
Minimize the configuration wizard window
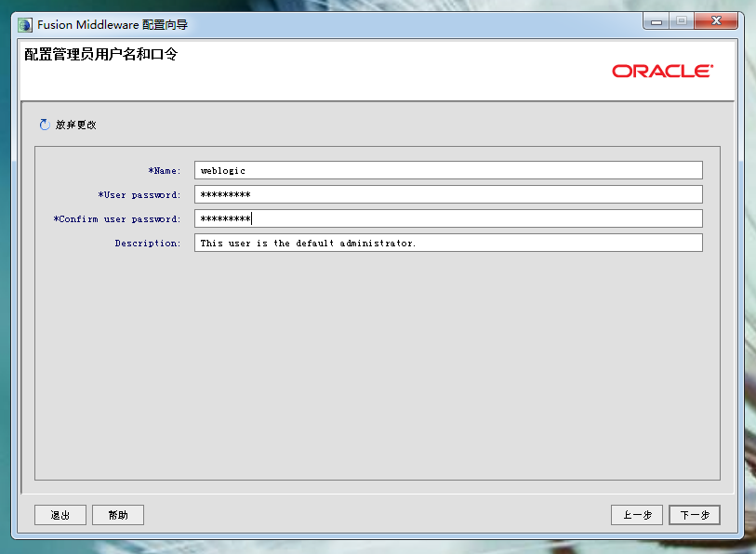click(x=657, y=21)
